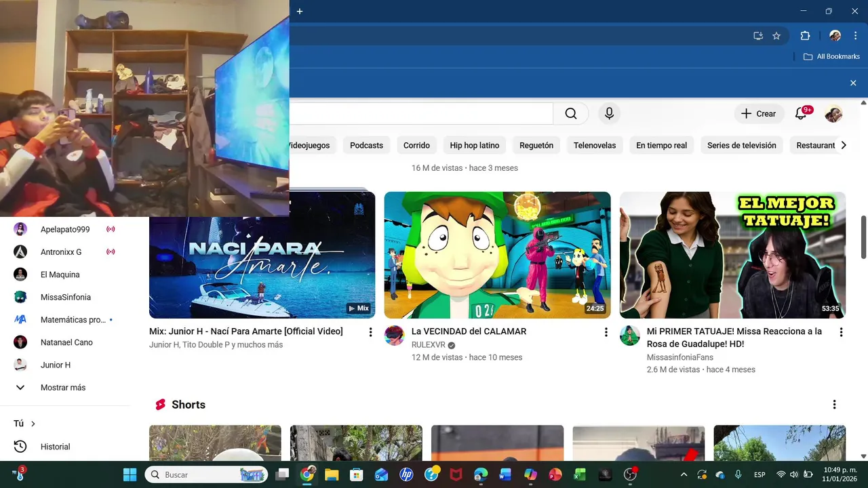Viewport: 868px width, 488px height.
Task: Open Microsoft Store from the taskbar
Action: [x=356, y=474]
